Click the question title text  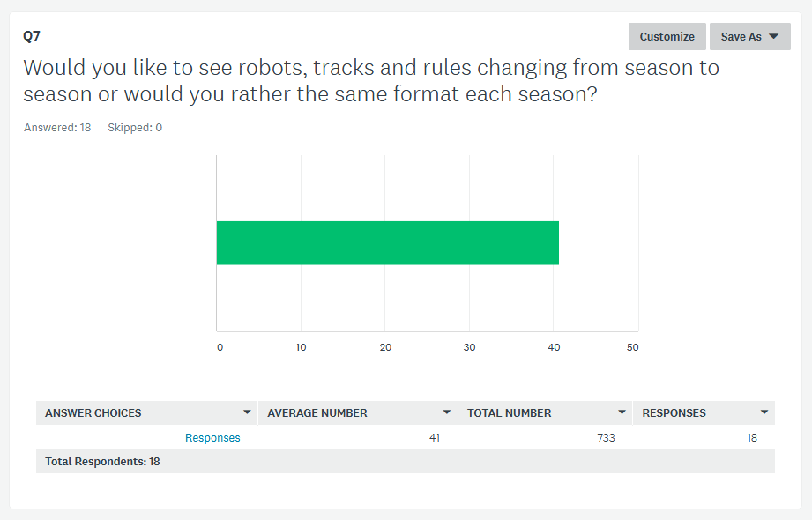[x=371, y=81]
